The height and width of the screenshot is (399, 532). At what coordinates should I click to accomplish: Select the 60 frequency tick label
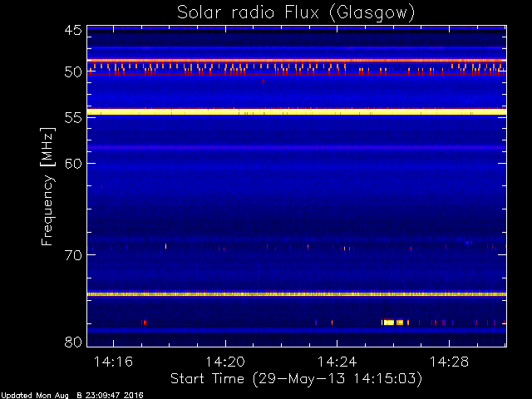[73, 163]
